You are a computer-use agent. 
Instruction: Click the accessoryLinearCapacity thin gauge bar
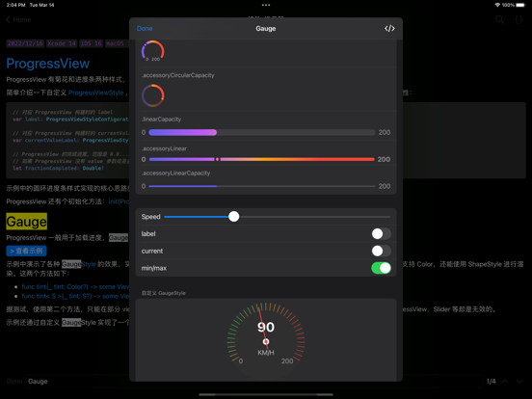tap(262, 186)
